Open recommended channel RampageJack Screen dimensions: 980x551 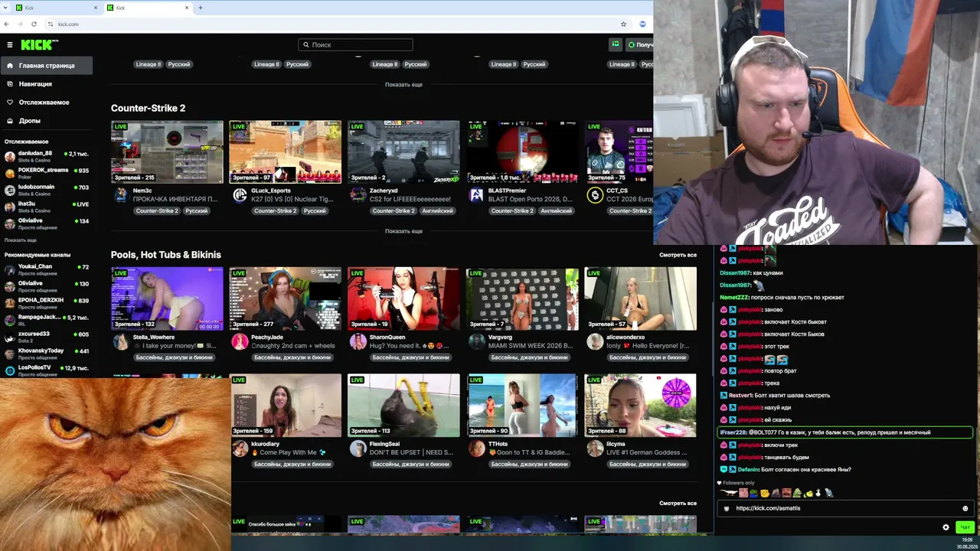[46, 320]
